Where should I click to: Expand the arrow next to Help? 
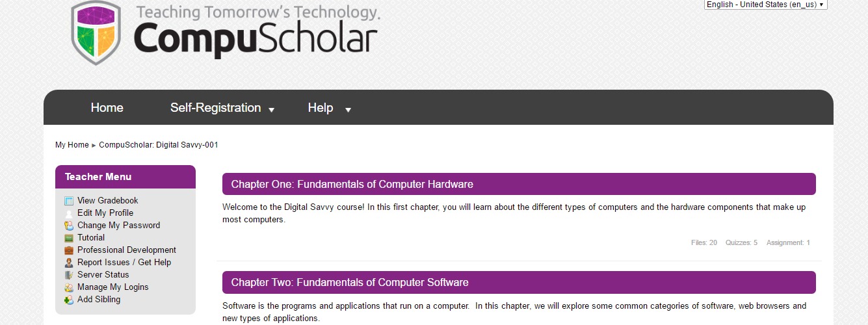(x=348, y=110)
